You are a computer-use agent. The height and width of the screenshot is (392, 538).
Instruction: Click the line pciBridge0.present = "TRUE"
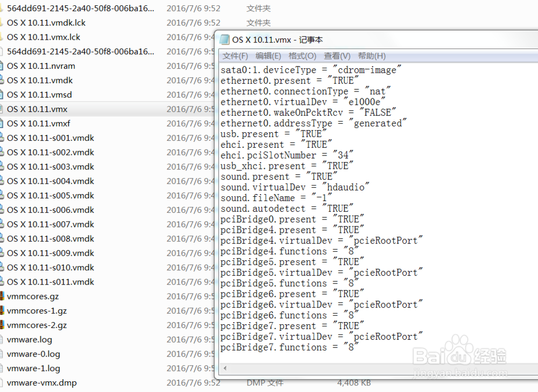tap(292, 219)
